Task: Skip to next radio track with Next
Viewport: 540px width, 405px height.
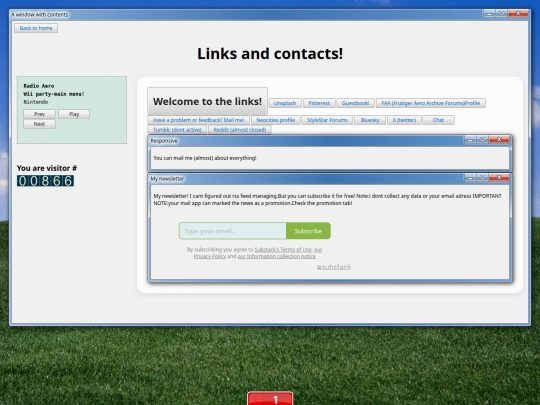Action: tap(39, 124)
